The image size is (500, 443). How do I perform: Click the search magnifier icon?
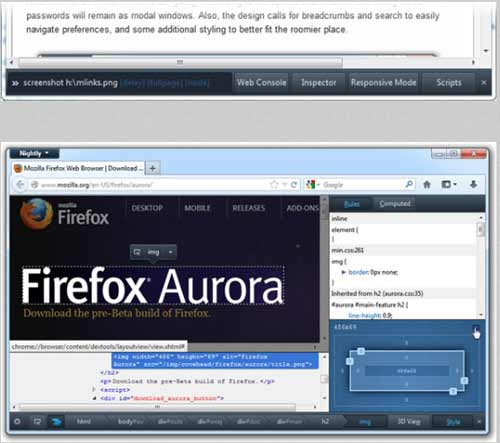coord(409,184)
